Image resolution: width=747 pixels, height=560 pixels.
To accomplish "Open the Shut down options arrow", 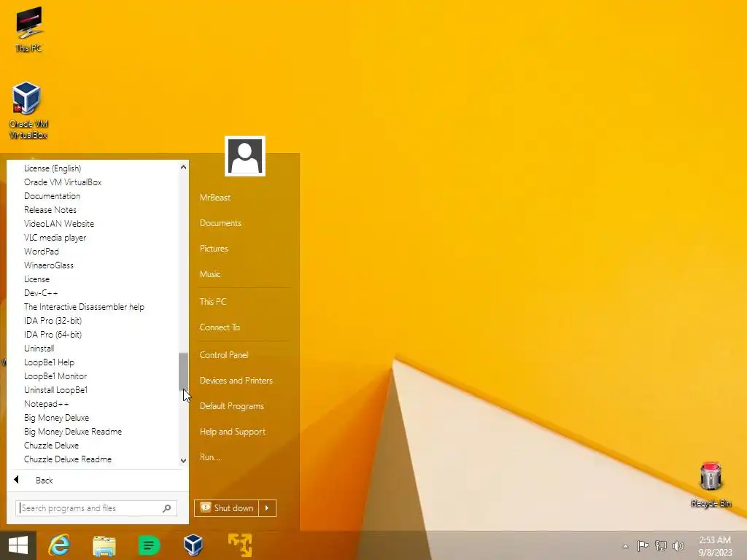I will click(267, 508).
